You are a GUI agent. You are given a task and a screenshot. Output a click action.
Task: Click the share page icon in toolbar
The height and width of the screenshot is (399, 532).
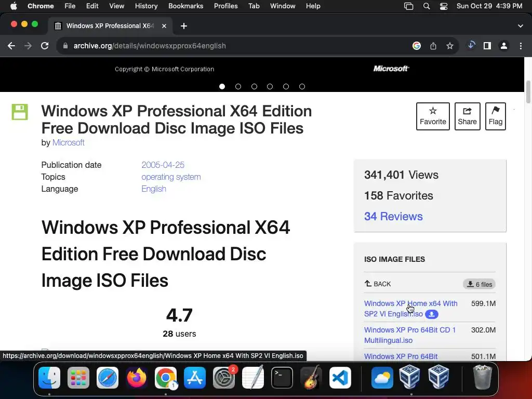(x=433, y=46)
